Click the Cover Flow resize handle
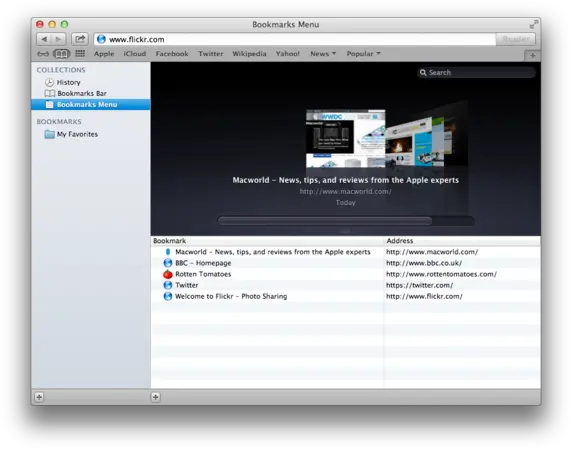Screen dimensions: 571x449 coord(346,232)
